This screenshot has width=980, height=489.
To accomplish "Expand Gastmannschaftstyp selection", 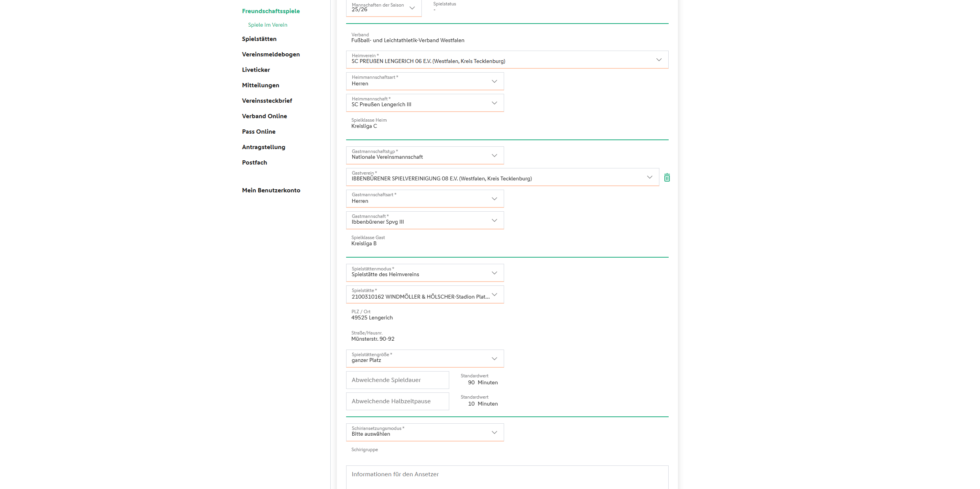I will click(x=425, y=156).
